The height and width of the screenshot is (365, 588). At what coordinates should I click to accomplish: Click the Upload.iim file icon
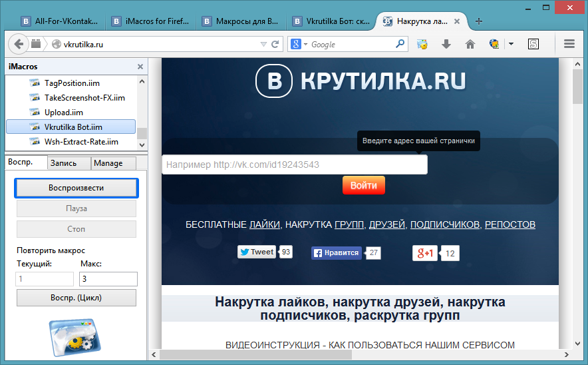point(35,113)
